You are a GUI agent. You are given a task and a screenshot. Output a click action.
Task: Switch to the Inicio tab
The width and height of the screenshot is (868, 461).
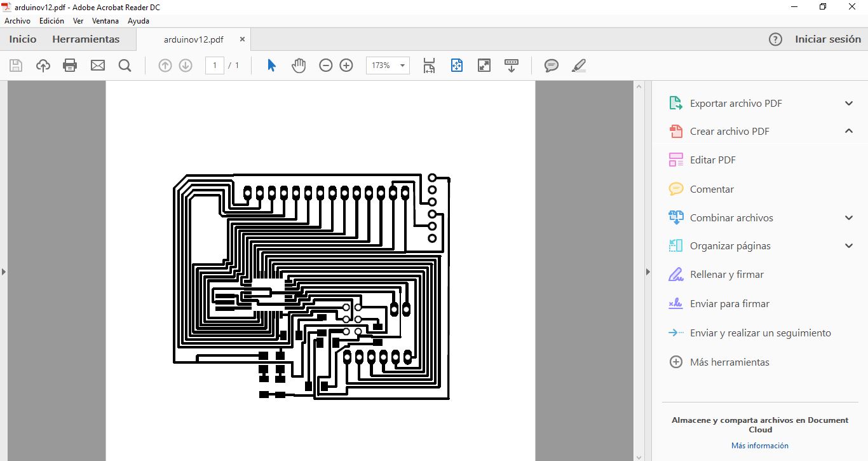tap(23, 39)
